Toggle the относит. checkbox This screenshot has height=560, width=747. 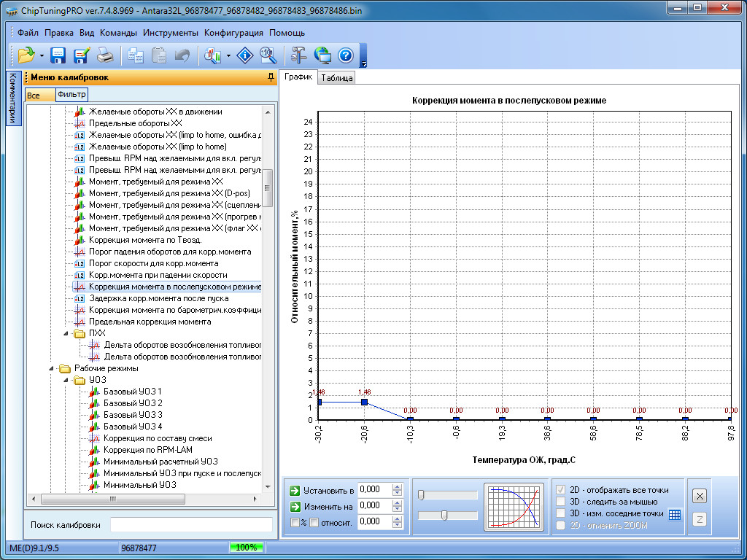314,522
